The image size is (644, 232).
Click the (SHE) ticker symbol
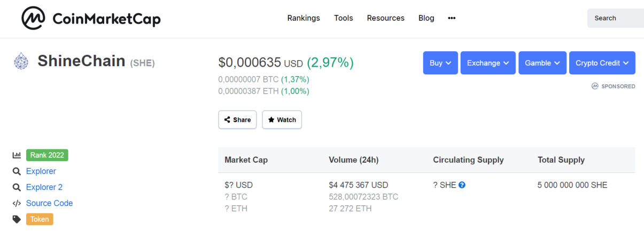[x=142, y=63]
